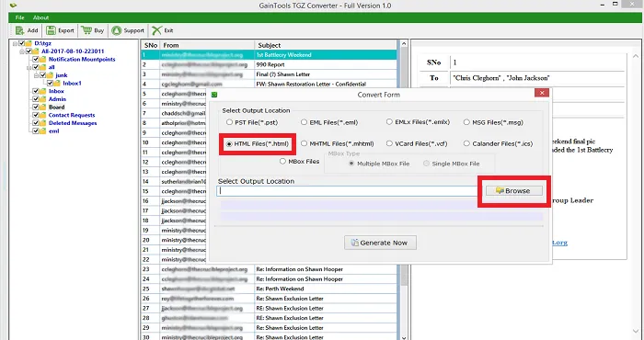Open the Buy cart icon
The height and width of the screenshot is (340, 644).
coord(86,30)
